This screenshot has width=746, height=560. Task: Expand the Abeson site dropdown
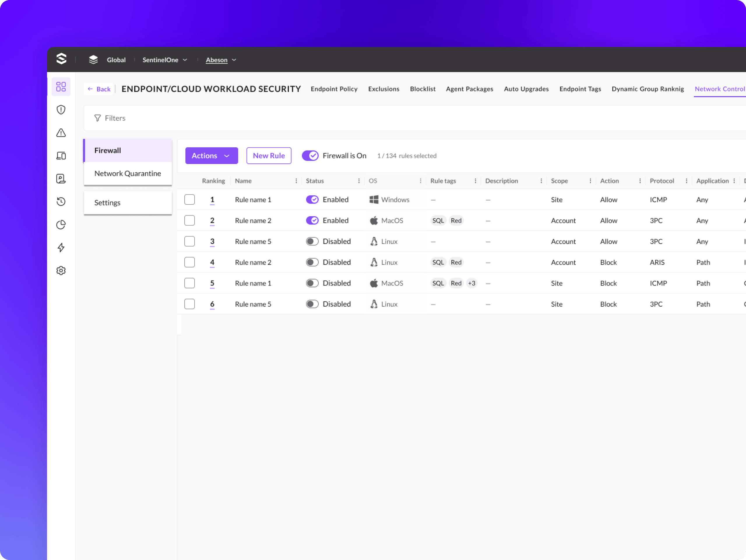pos(221,60)
